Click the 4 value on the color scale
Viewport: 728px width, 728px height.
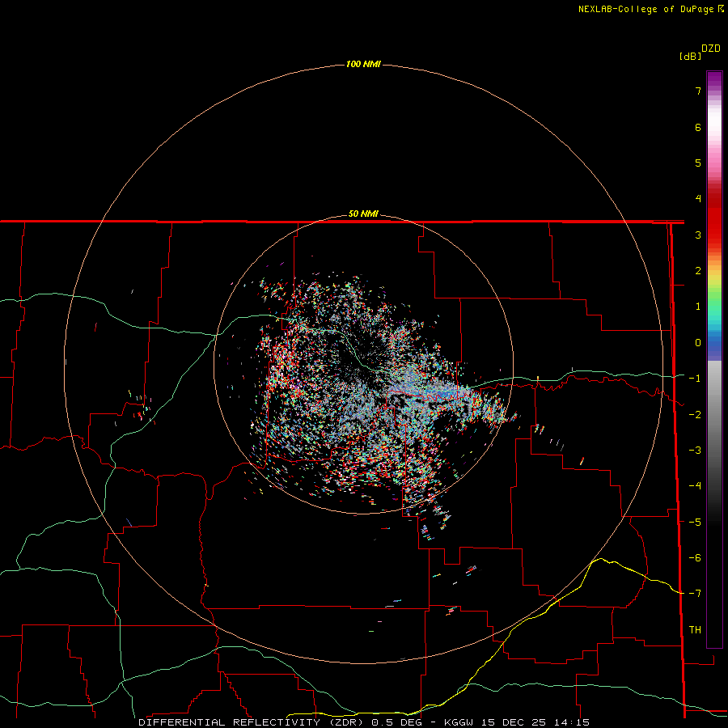[698, 199]
